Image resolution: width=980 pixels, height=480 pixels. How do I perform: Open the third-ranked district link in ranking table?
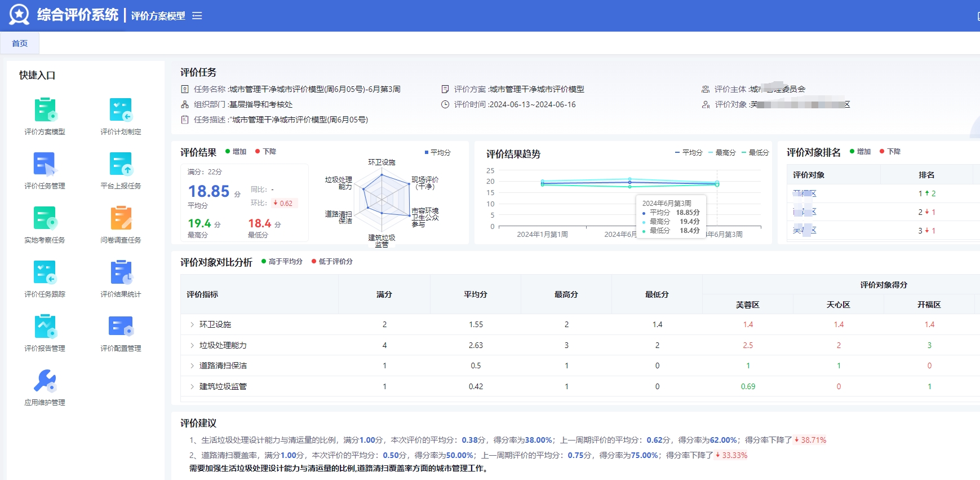tap(804, 230)
